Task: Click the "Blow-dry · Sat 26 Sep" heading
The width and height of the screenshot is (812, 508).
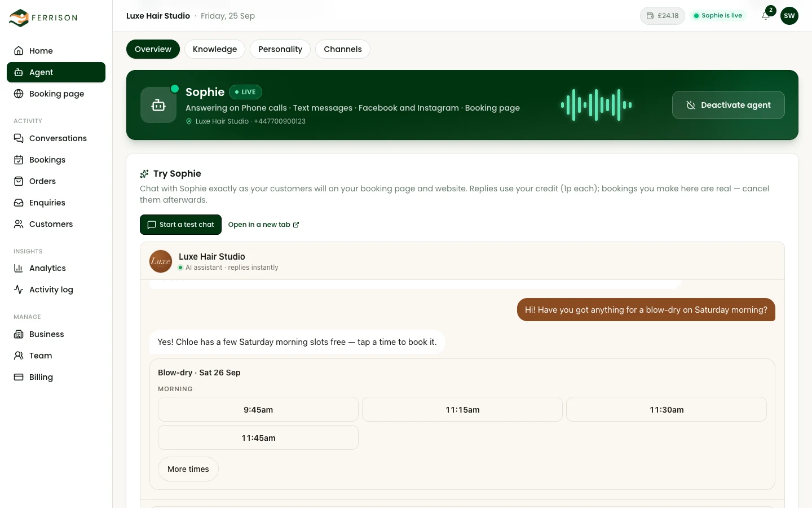Action: click(199, 373)
